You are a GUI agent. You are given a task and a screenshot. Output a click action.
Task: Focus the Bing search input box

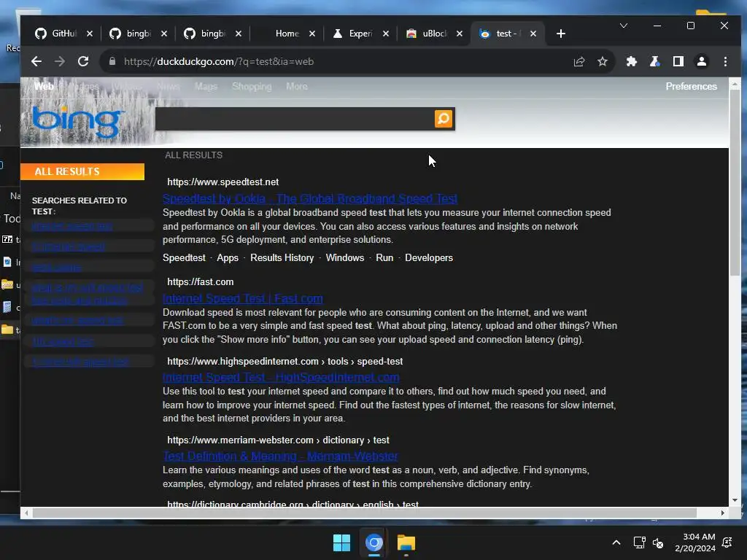pos(295,119)
